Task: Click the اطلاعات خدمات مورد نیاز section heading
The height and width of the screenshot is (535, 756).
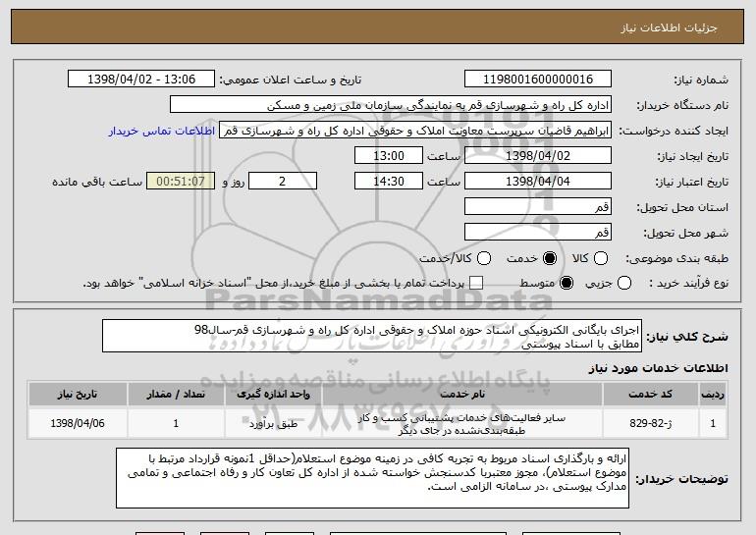Action: (x=658, y=369)
